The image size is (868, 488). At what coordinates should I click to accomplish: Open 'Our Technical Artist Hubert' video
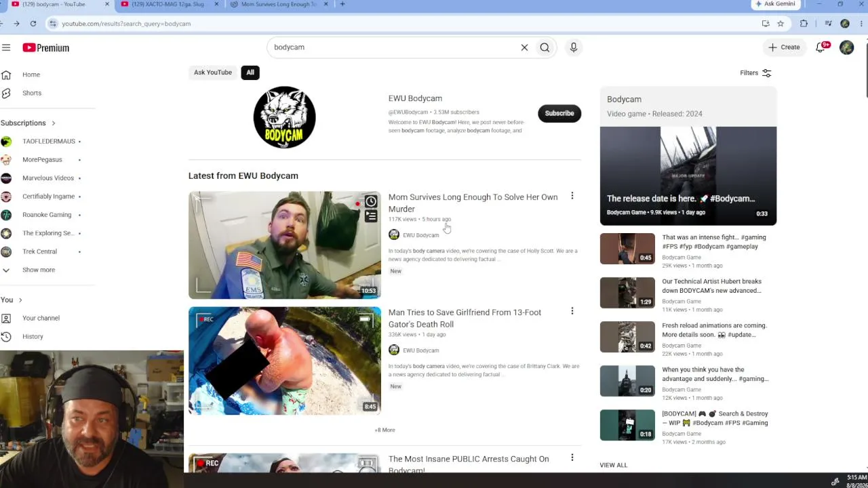(711, 286)
